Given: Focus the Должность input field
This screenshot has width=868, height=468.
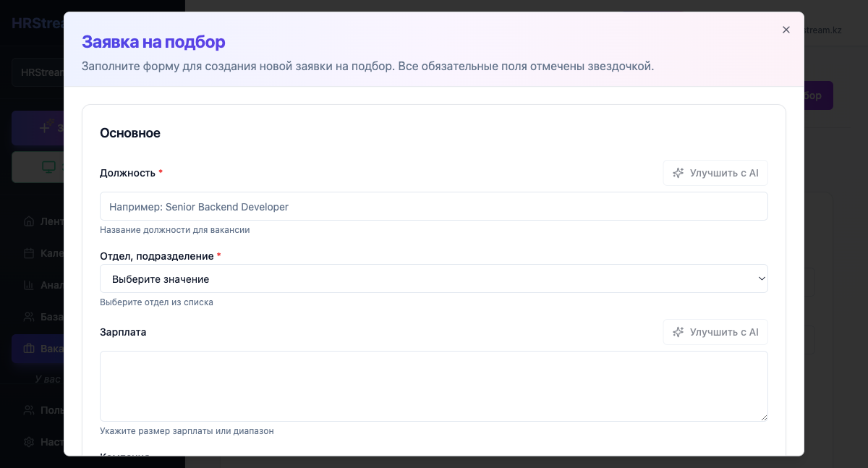Looking at the screenshot, I should click(433, 206).
